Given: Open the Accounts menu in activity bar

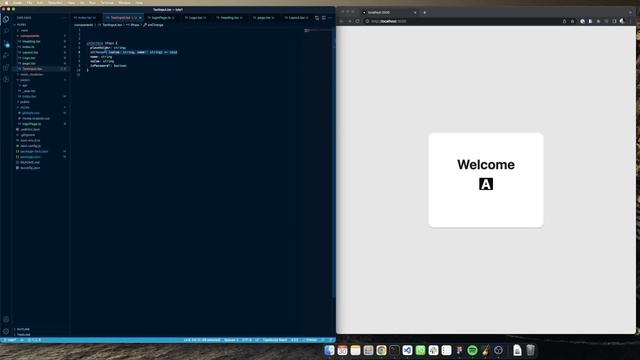Looking at the screenshot, I should click(x=6, y=320).
